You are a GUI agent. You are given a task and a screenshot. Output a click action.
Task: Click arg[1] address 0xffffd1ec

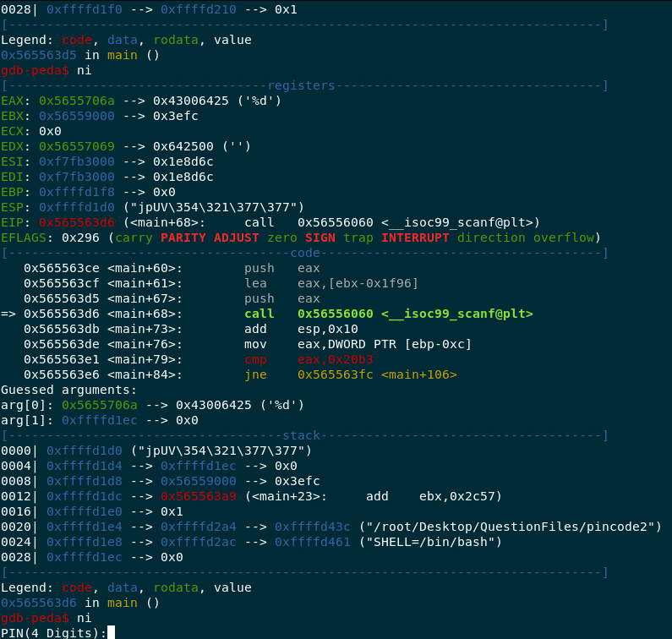pos(100,420)
